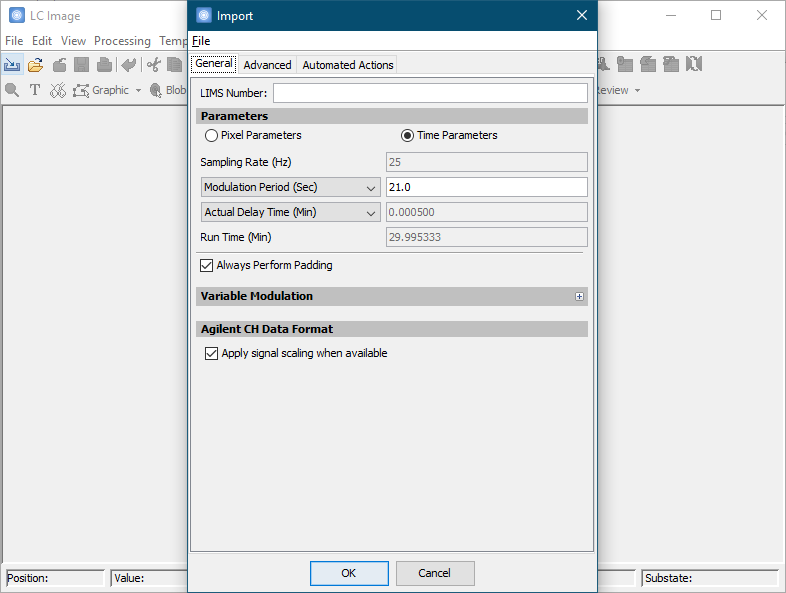Screen dimensions: 786x593
Task: Click the Import dialog title icon
Action: [x=204, y=16]
